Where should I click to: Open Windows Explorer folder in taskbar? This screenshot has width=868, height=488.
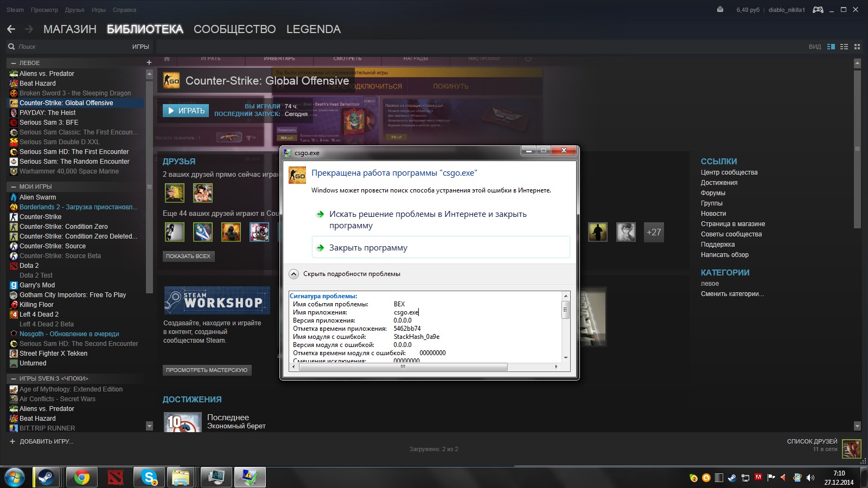tap(181, 477)
